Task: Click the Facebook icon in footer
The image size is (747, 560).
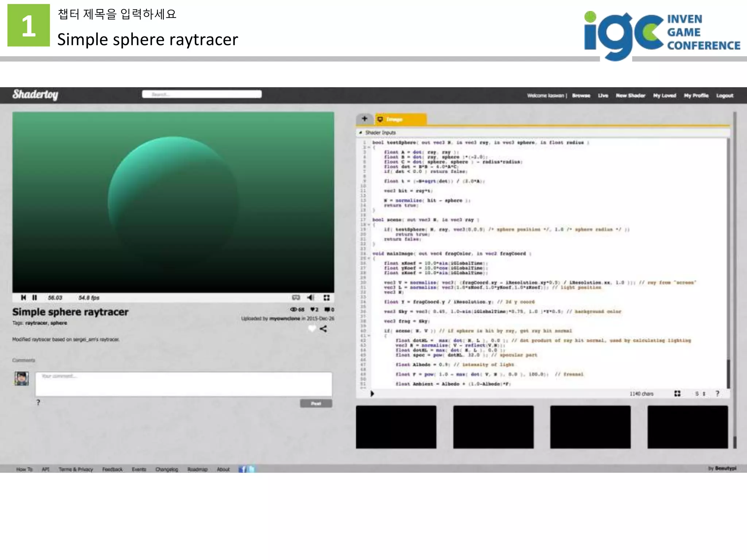Action: click(243, 469)
